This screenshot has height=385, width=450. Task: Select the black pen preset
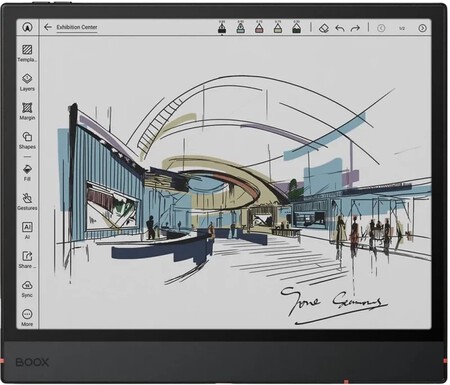pyautogui.click(x=222, y=27)
